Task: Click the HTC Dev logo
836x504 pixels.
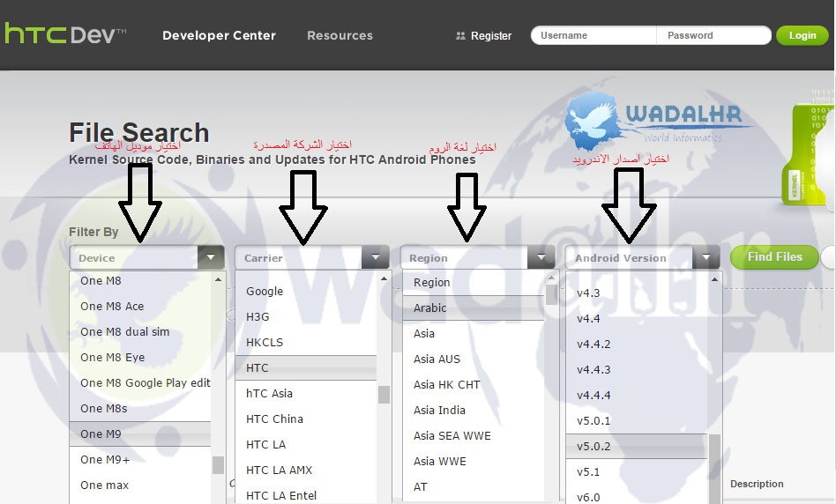Action: 66,34
